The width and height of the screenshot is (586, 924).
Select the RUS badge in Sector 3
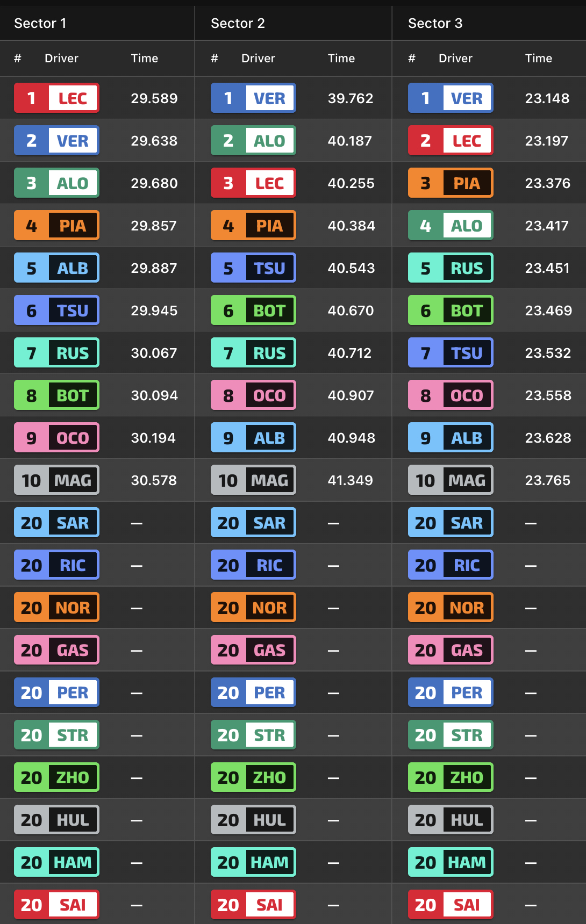click(451, 268)
